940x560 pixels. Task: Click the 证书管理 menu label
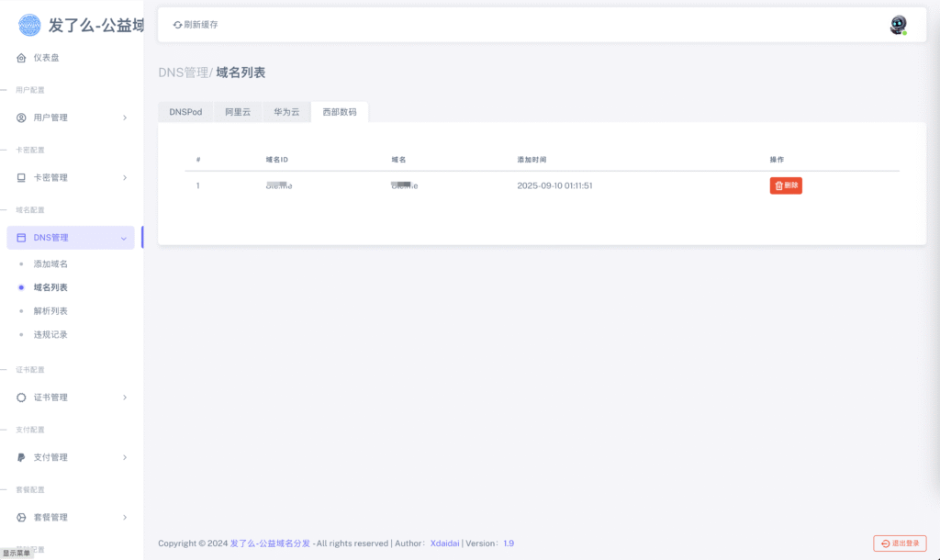point(50,398)
